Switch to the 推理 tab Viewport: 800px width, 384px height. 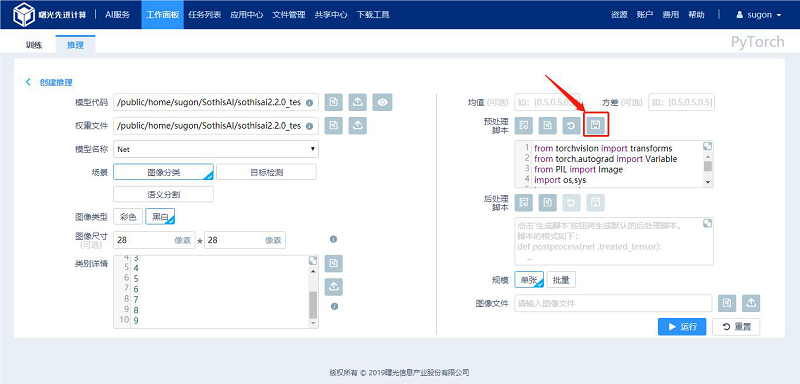(75, 45)
